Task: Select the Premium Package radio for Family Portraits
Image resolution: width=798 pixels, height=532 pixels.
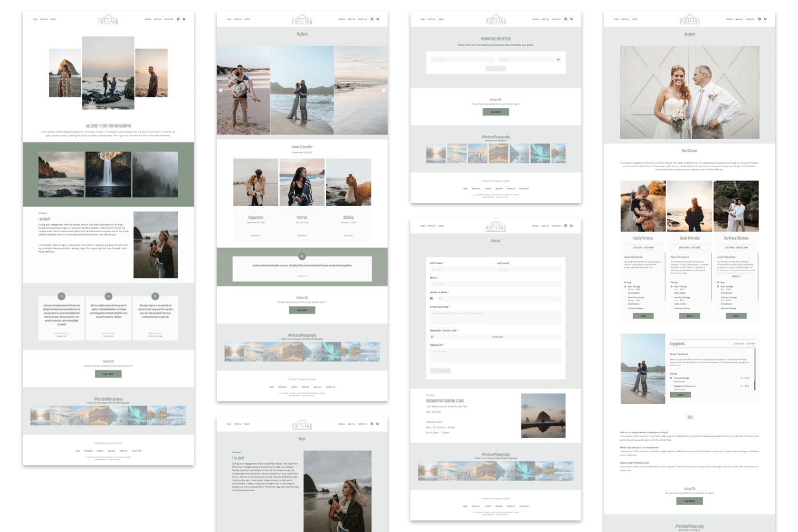Action: point(625,297)
